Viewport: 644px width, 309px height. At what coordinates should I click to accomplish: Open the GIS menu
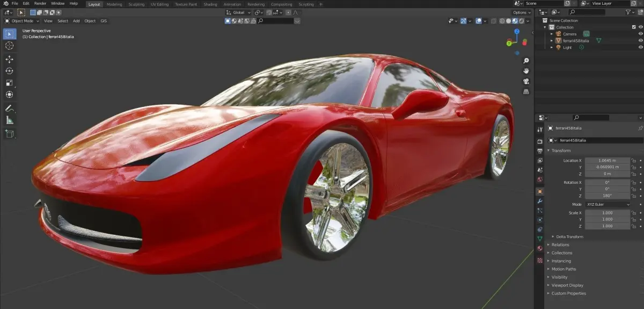[x=104, y=21]
